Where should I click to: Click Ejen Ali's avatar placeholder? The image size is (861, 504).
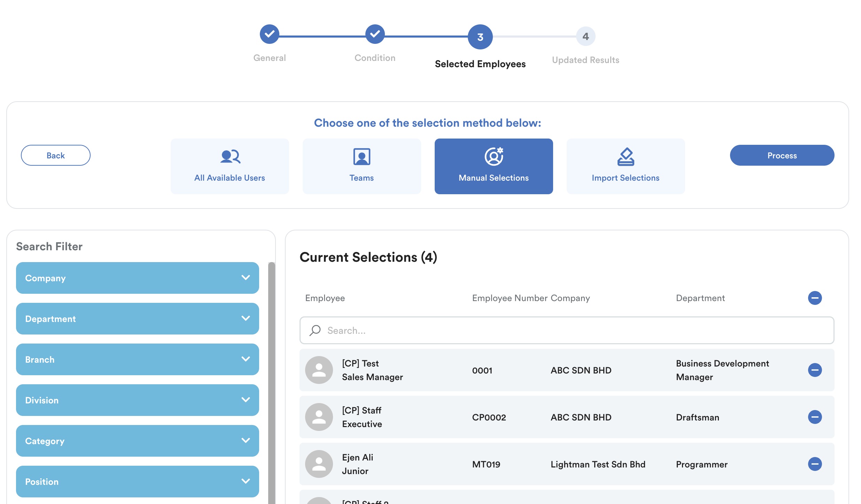[x=319, y=464]
